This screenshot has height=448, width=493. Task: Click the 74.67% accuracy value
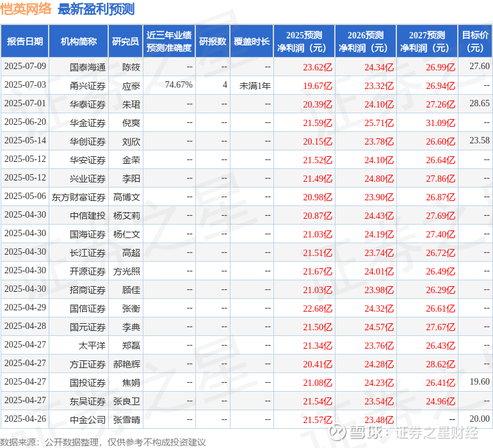[x=179, y=85]
